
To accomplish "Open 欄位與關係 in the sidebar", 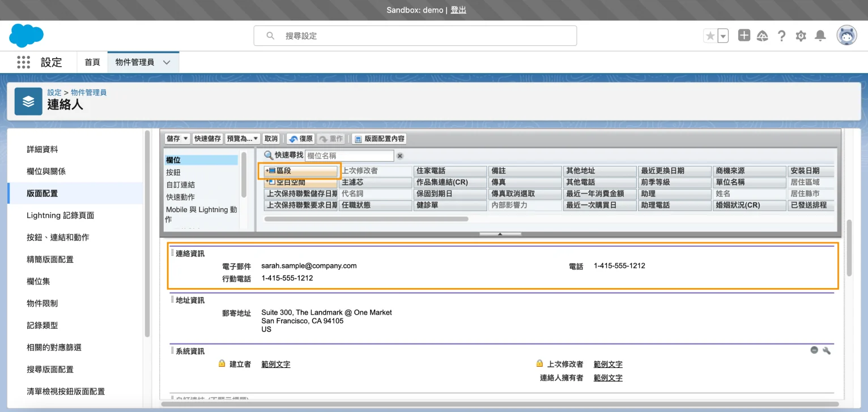I will point(46,171).
